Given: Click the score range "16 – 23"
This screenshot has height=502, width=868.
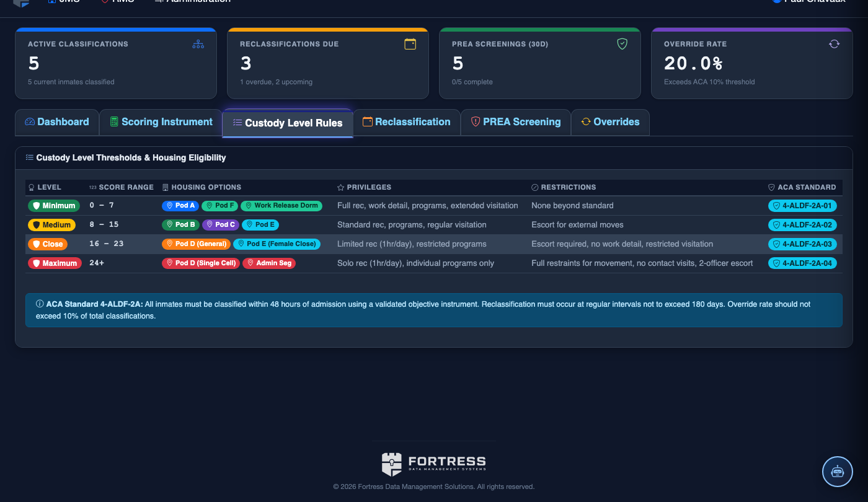Looking at the screenshot, I should 107,244.
